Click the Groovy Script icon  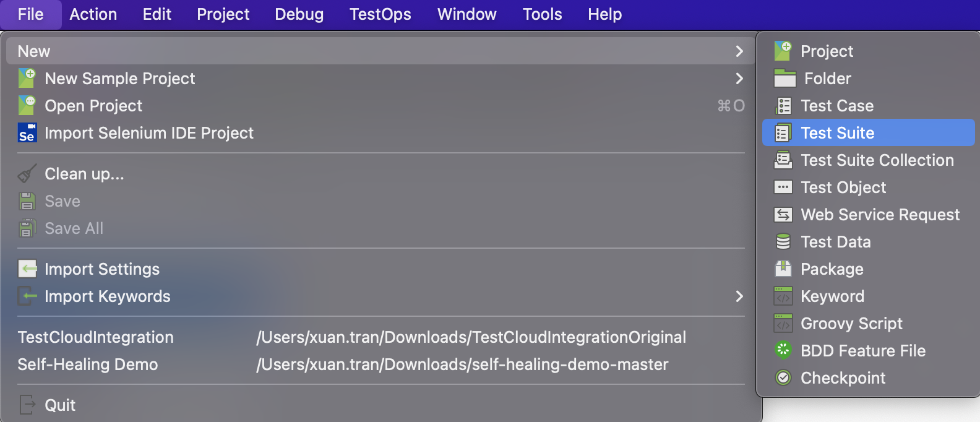[783, 324]
